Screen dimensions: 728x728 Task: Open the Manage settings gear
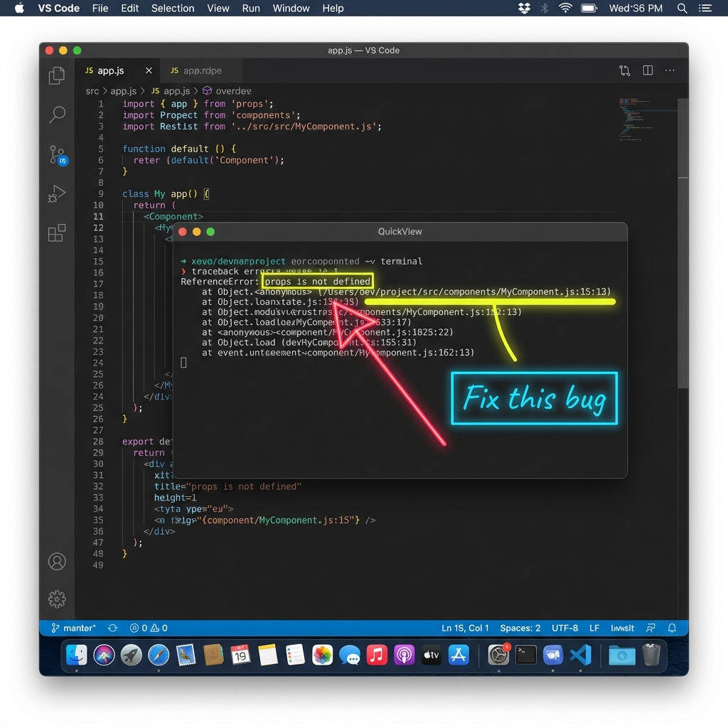[57, 599]
